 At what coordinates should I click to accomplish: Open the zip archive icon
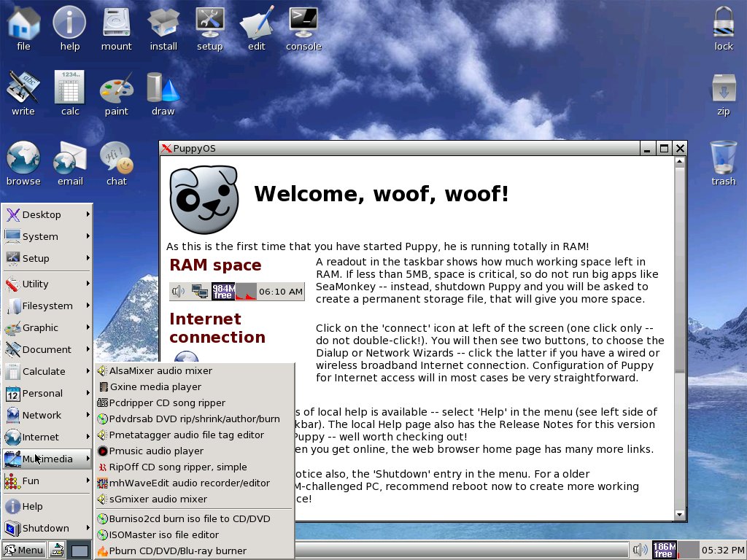pyautogui.click(x=723, y=94)
